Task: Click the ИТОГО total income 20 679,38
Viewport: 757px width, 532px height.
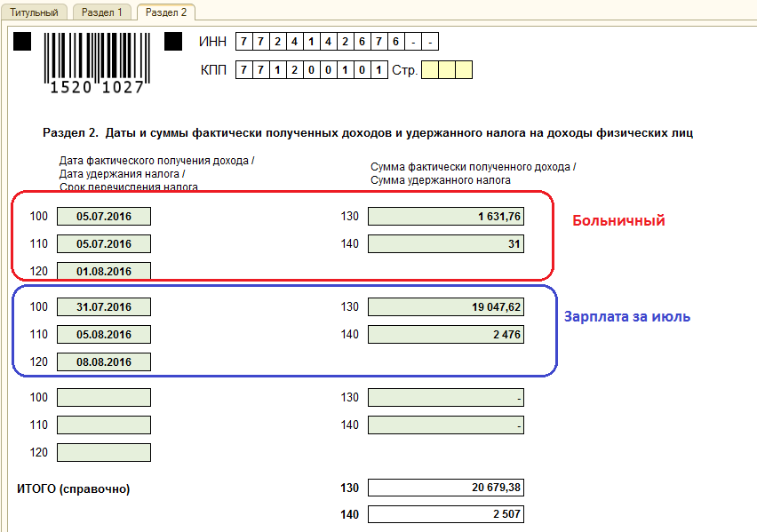Action: pos(445,487)
